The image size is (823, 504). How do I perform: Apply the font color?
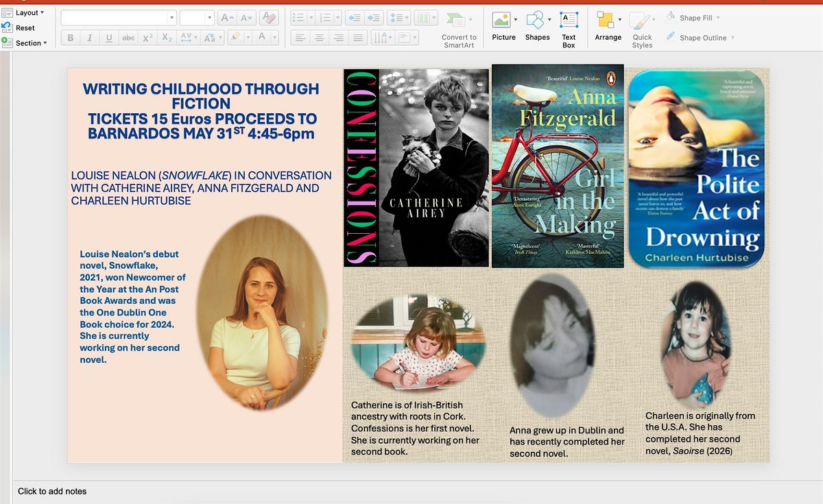pos(261,38)
